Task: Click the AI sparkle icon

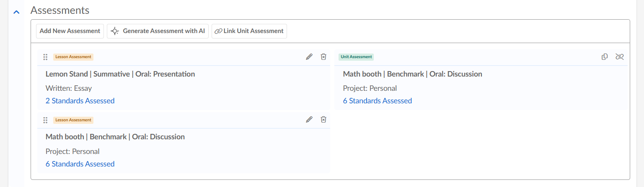Action: coord(115,31)
